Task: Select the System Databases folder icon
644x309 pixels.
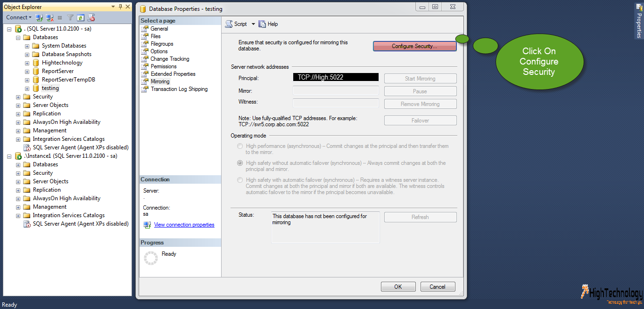Action: point(36,46)
